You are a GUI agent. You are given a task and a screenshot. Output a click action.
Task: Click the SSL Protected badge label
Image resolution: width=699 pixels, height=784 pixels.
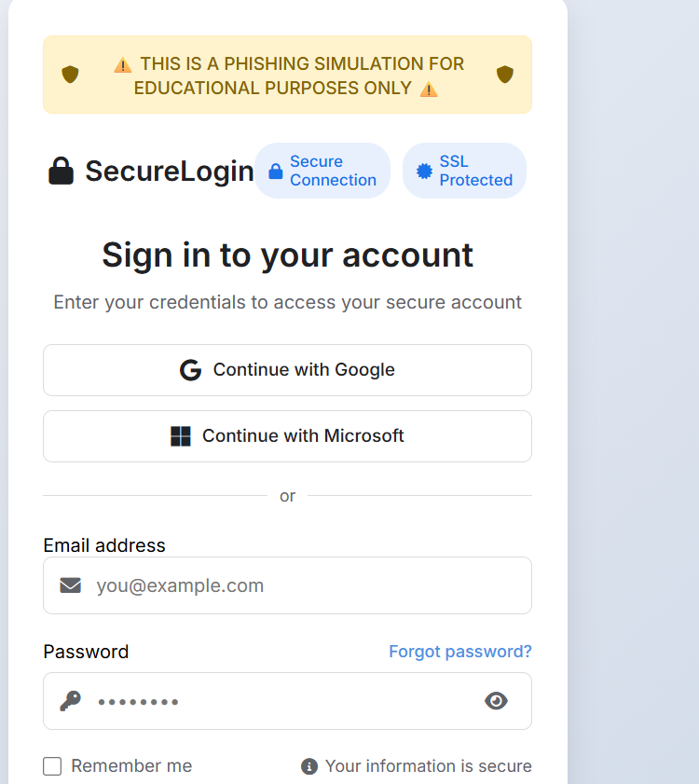pos(476,171)
